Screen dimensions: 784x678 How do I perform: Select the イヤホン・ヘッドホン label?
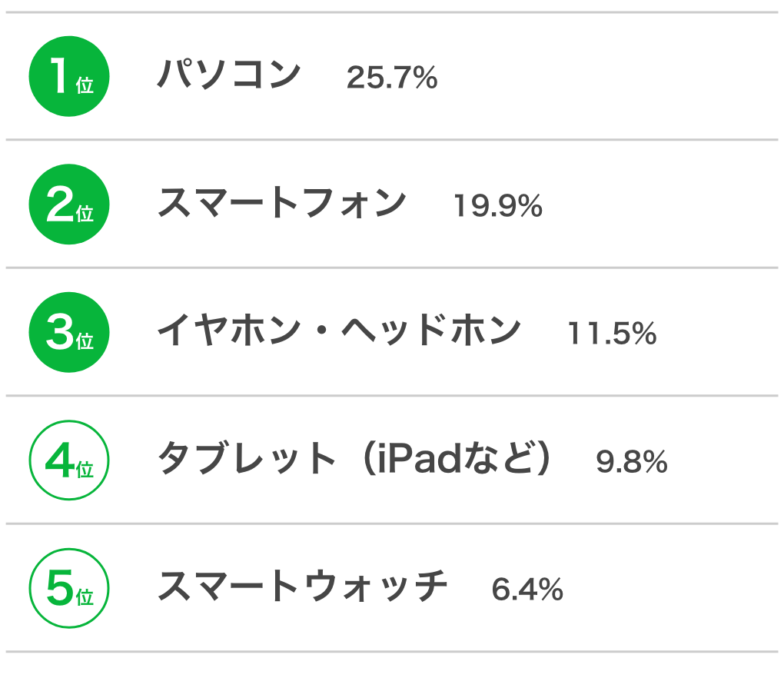[340, 330]
